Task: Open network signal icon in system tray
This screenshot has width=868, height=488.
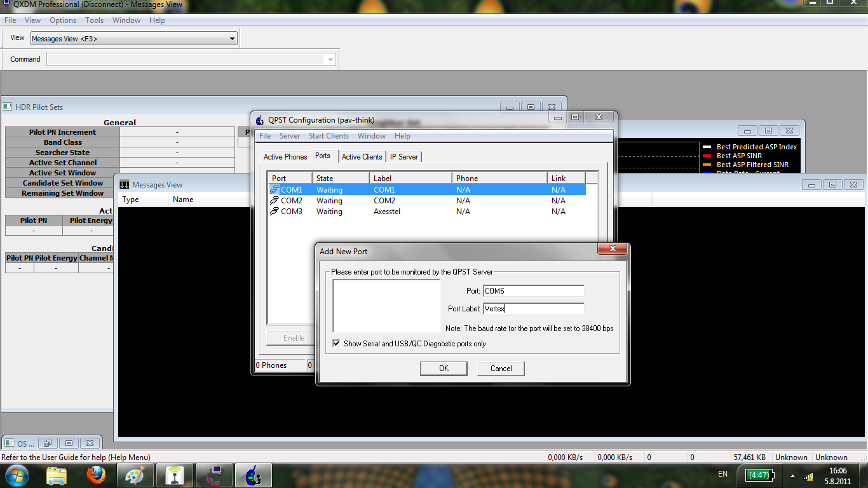Action: (809, 476)
